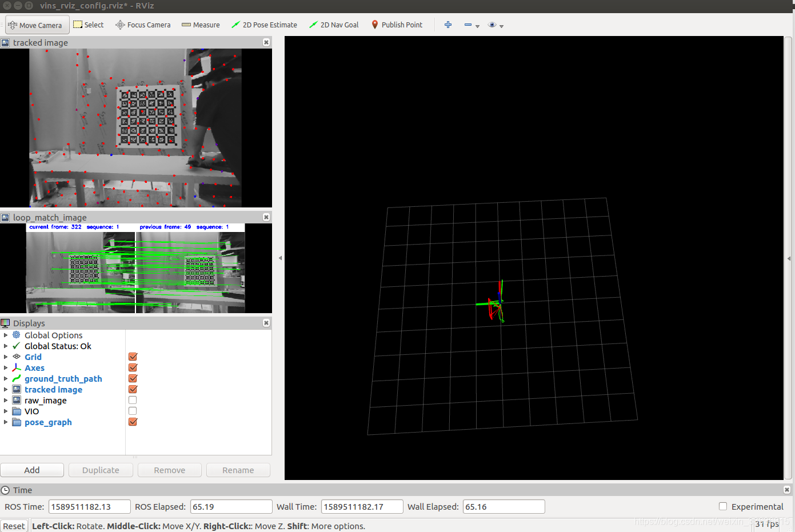
Task: Choose the Publish Point tool
Action: (x=397, y=25)
